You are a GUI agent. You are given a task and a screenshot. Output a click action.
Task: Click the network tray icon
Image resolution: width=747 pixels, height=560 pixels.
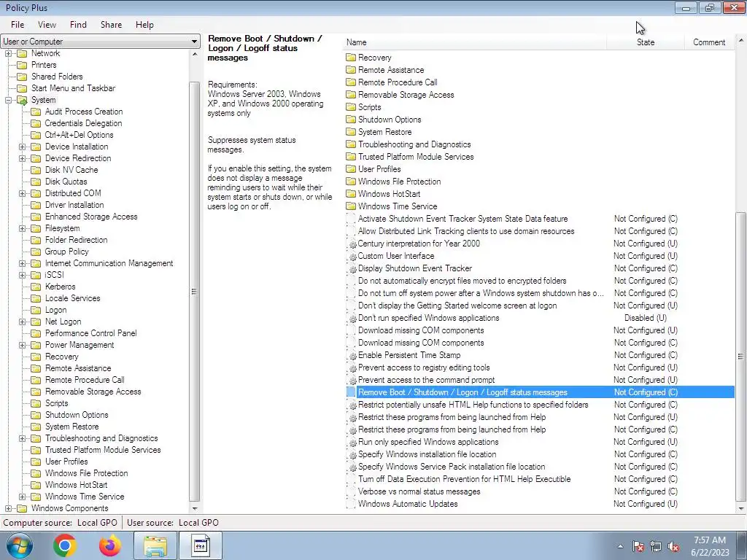(656, 547)
